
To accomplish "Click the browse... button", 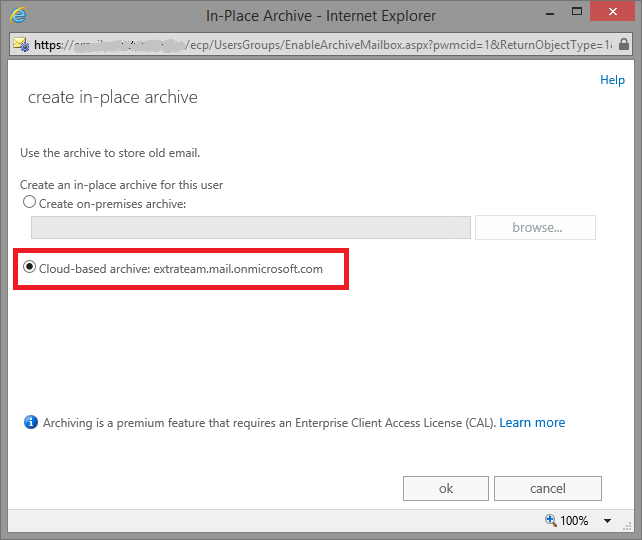I will tap(536, 227).
